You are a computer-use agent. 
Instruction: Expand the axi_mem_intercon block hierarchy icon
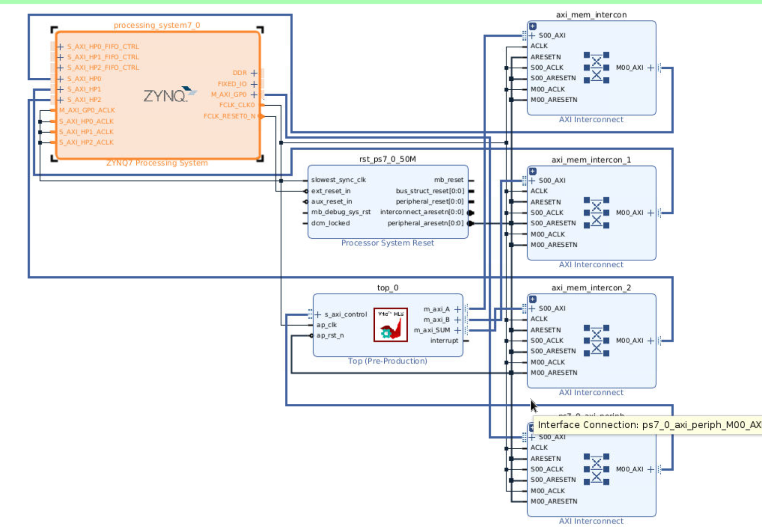coord(532,26)
